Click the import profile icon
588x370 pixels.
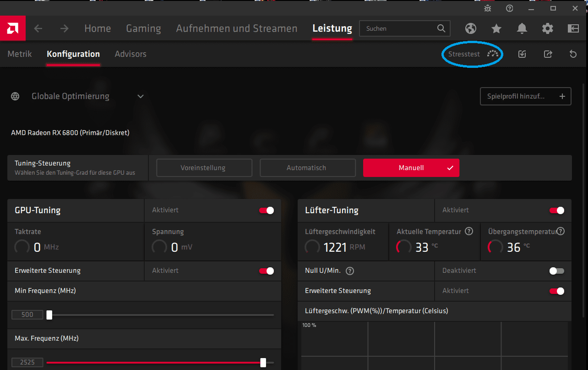(522, 54)
